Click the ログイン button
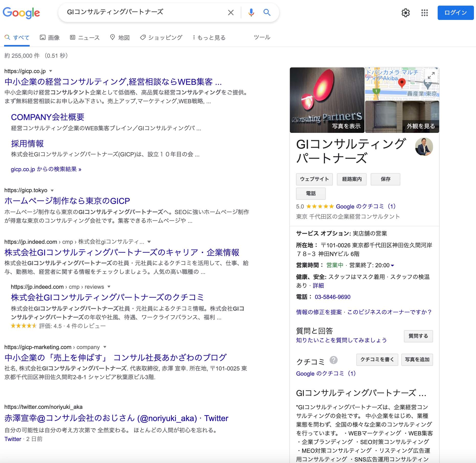The width and height of the screenshot is (476, 463). coord(456,13)
